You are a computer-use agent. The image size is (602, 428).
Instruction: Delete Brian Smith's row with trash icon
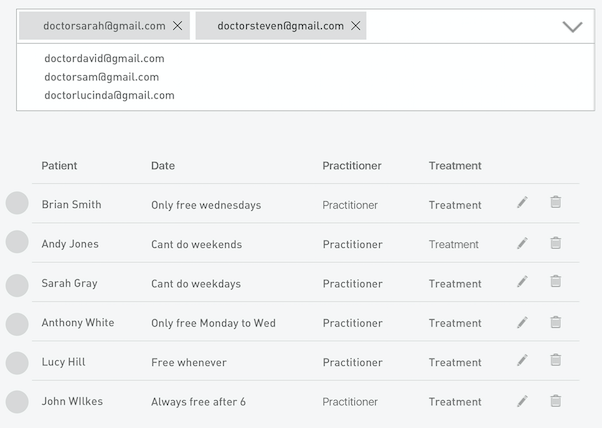pyautogui.click(x=556, y=202)
